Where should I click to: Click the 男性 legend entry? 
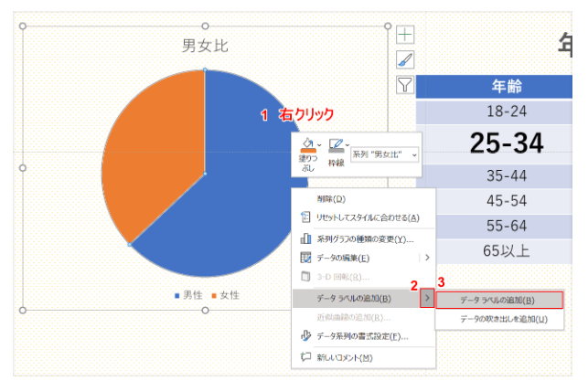click(x=187, y=295)
